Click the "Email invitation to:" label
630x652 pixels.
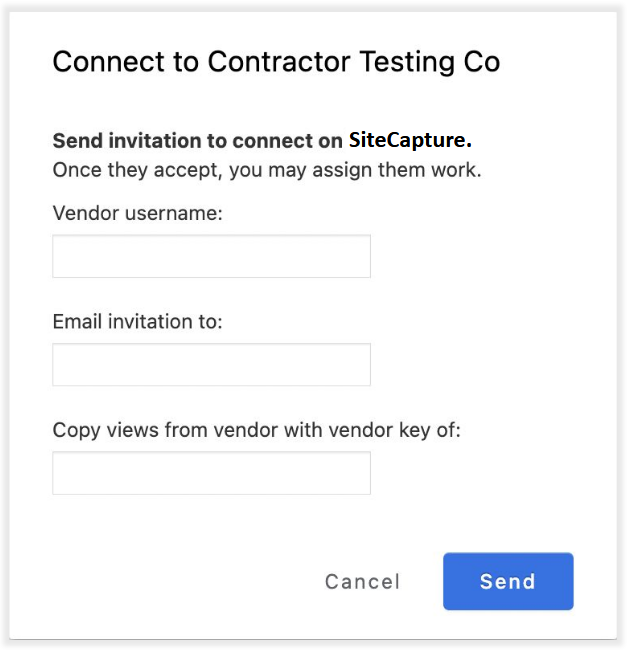[137, 322]
